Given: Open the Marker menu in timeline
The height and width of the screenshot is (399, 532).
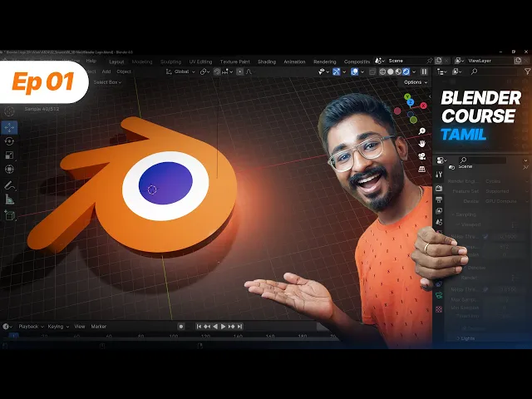Looking at the screenshot, I should 98,327.
